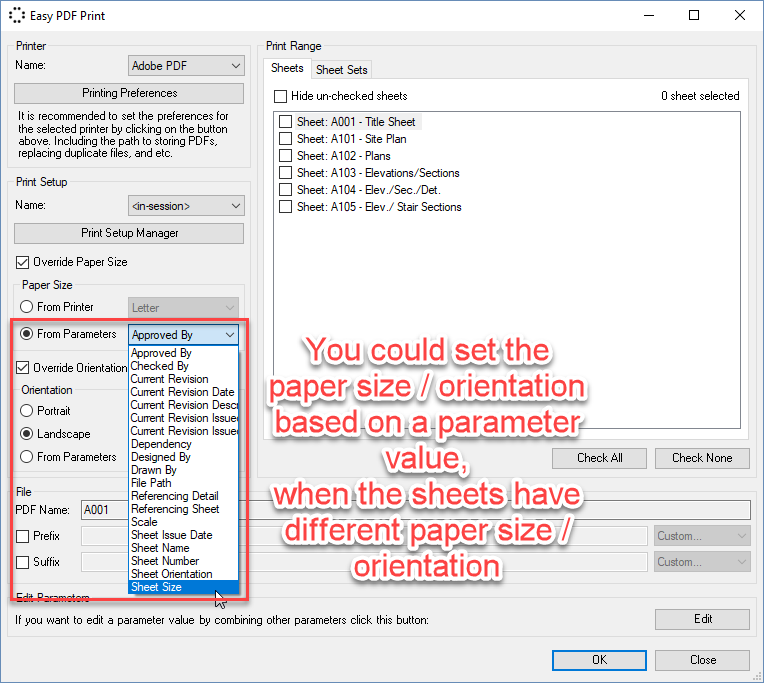Screen dimensions: 764x683
Task: Select From Parameters paper size radio button
Action: pos(26,334)
